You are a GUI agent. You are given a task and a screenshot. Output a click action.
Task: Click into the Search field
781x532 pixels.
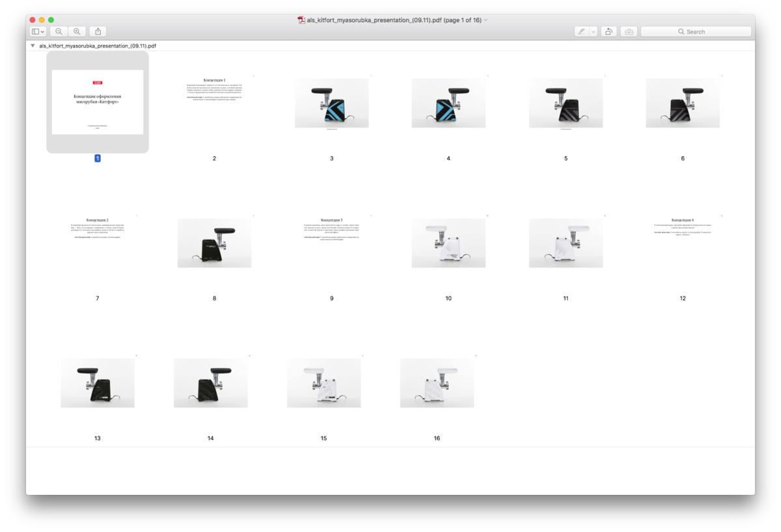(696, 31)
